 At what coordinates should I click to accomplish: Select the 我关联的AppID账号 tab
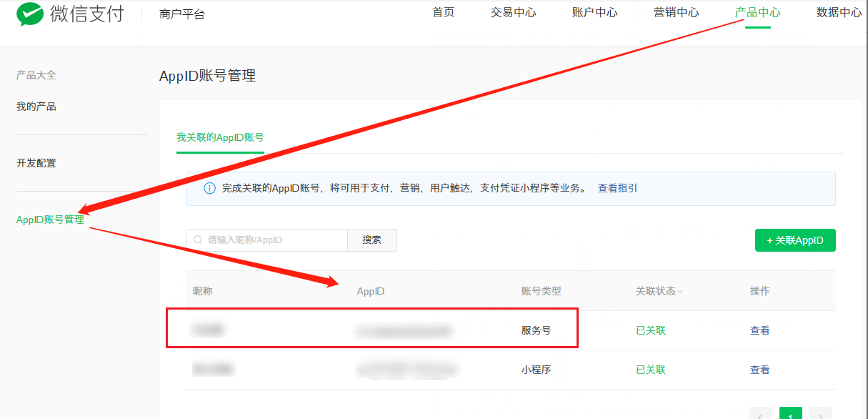tap(220, 137)
